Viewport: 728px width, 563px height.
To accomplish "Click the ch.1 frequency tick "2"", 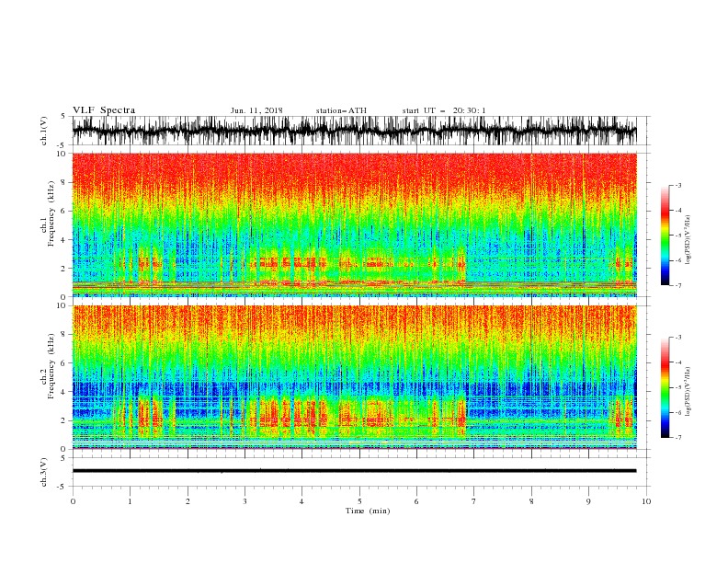I will pyautogui.click(x=64, y=268).
